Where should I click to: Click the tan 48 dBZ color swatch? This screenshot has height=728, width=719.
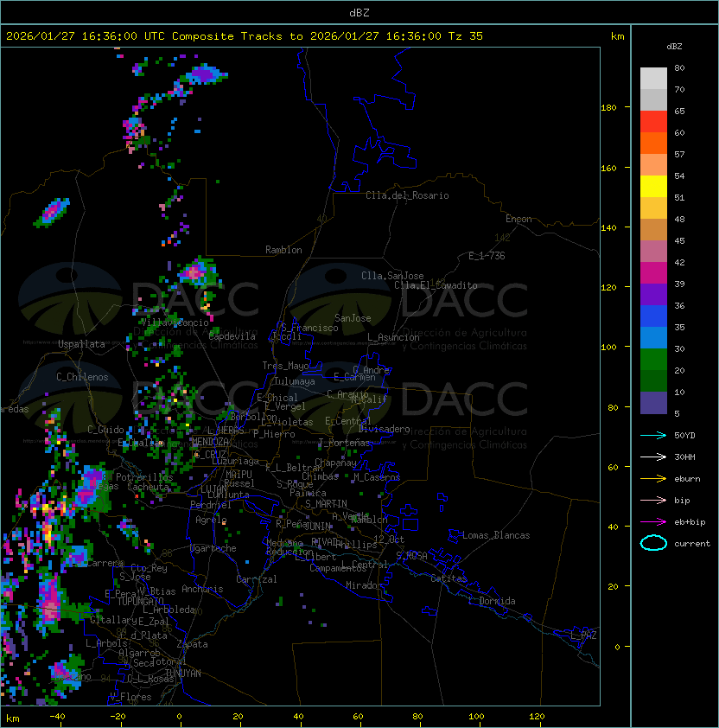point(653,230)
